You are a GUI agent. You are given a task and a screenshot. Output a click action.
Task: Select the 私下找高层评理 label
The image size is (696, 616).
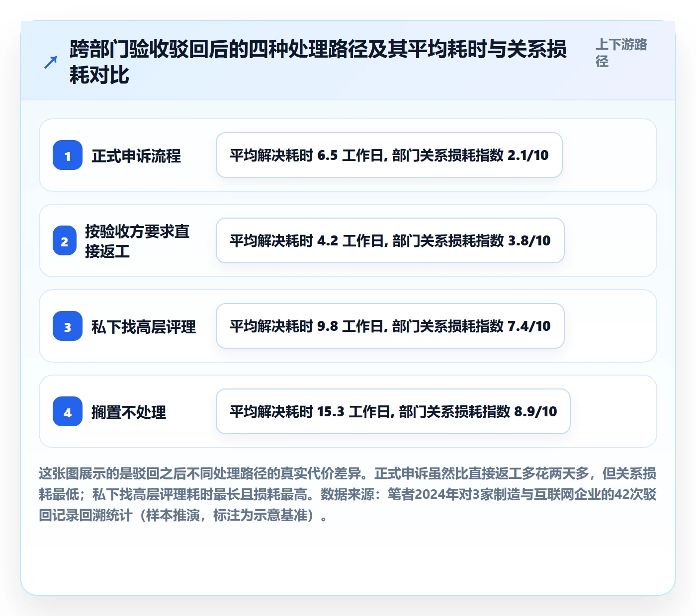click(x=143, y=326)
